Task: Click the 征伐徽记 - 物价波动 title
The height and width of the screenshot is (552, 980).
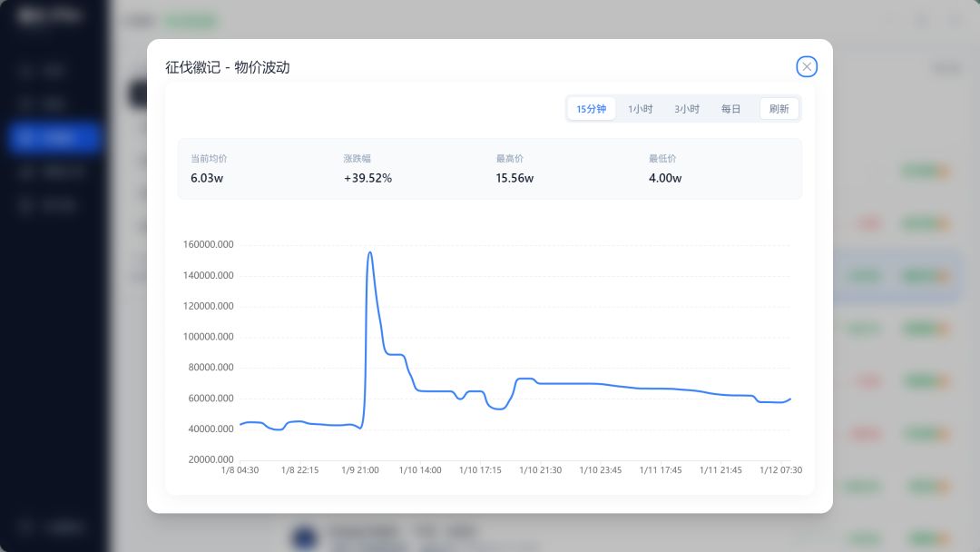Action: click(x=228, y=67)
